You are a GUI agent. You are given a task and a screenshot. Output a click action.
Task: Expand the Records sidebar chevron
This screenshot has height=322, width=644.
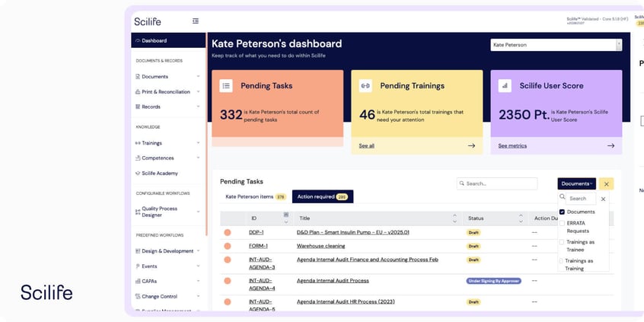click(199, 107)
